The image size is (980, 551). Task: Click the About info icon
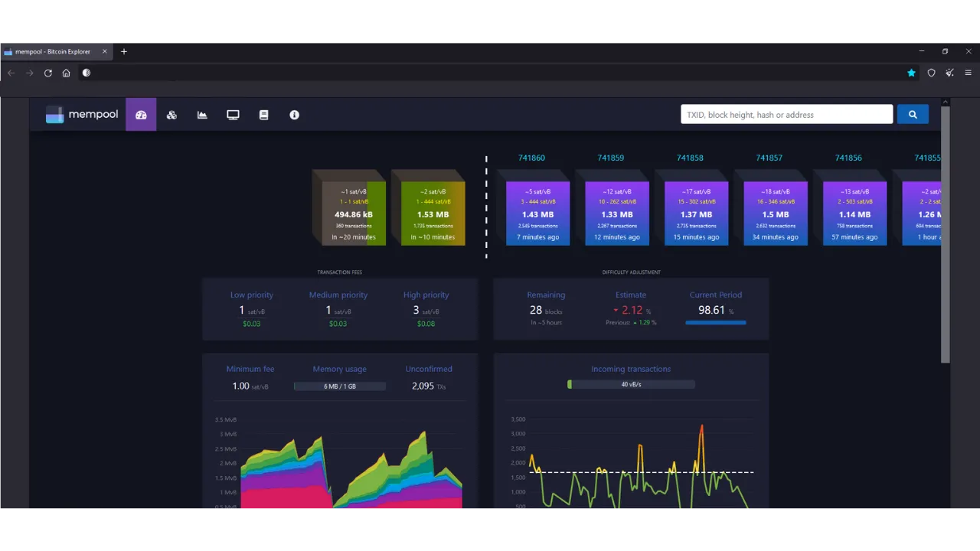(294, 115)
